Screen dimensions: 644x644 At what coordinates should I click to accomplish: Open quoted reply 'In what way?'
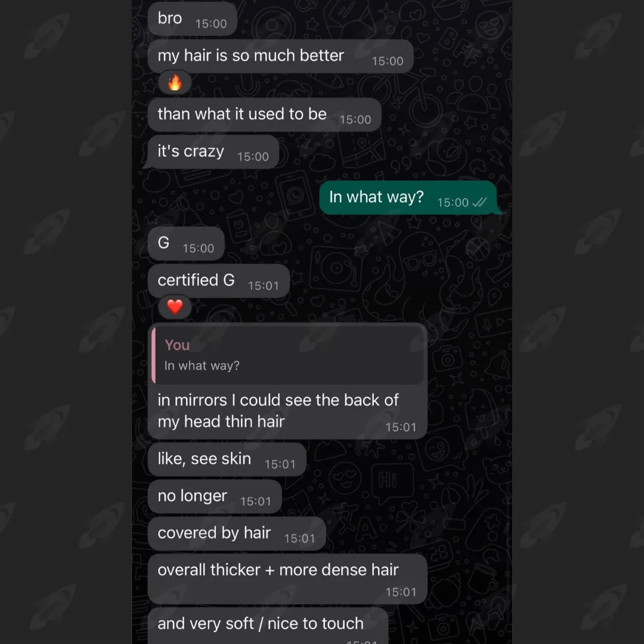(x=289, y=355)
